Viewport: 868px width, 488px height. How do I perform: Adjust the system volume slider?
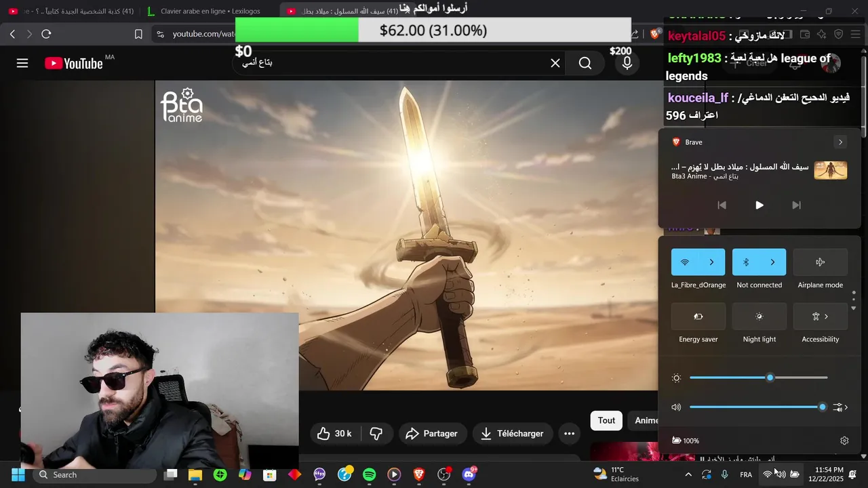[758, 407]
